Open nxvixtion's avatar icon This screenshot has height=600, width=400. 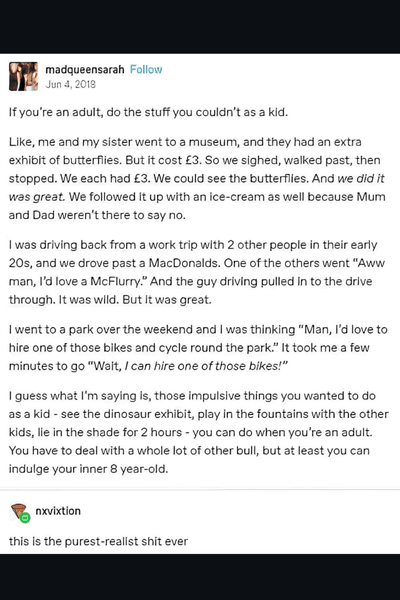click(19, 512)
